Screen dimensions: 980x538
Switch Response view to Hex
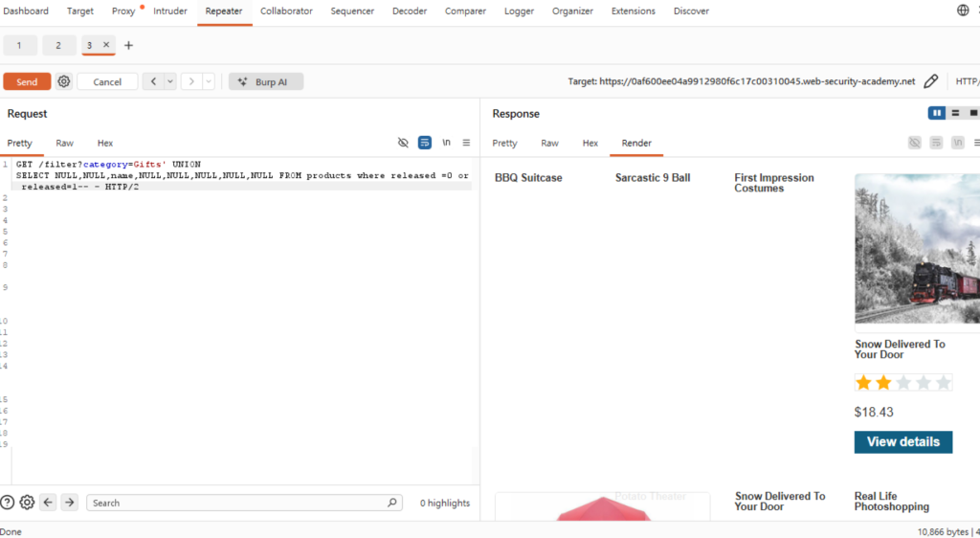tap(590, 143)
